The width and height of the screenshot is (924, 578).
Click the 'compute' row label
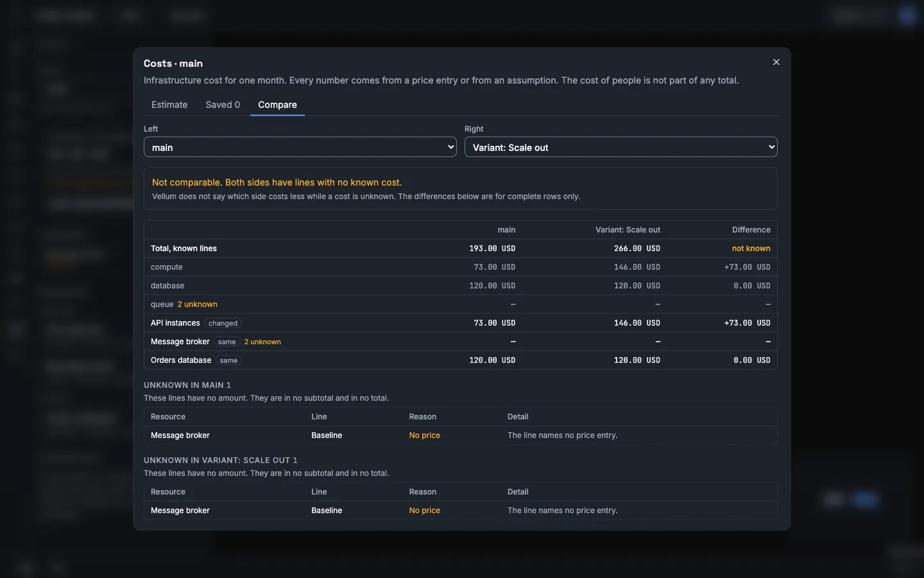[167, 267]
